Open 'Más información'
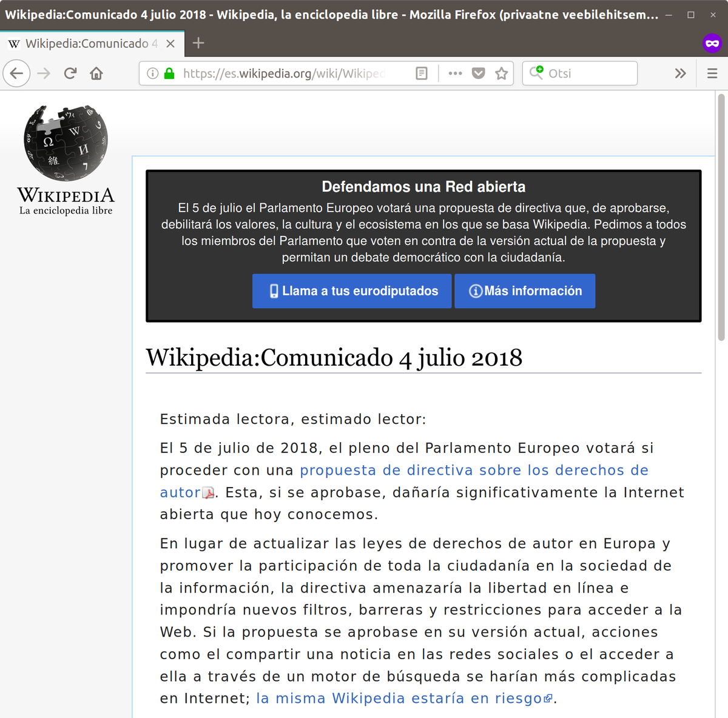Viewport: 728px width, 718px height. 524,290
